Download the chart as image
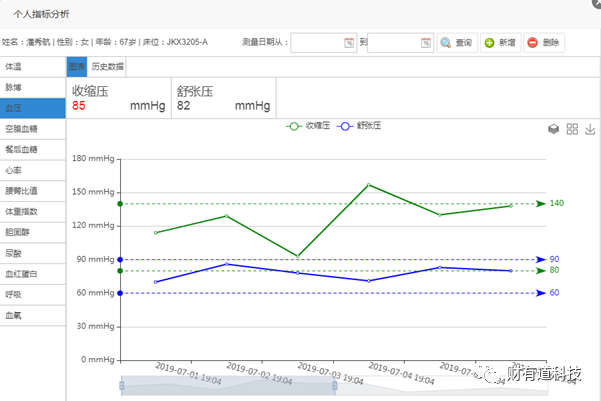Image resolution: width=601 pixels, height=401 pixels. click(x=590, y=129)
